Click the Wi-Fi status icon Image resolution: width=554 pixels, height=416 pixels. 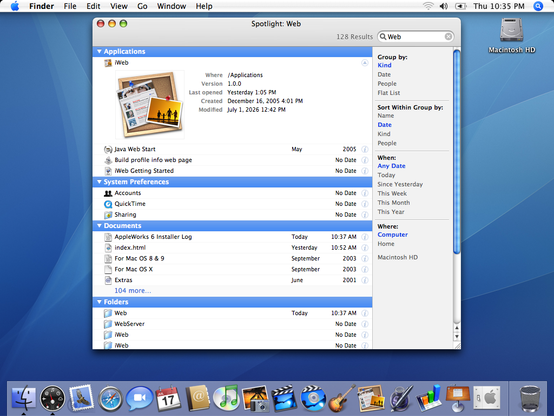point(428,6)
